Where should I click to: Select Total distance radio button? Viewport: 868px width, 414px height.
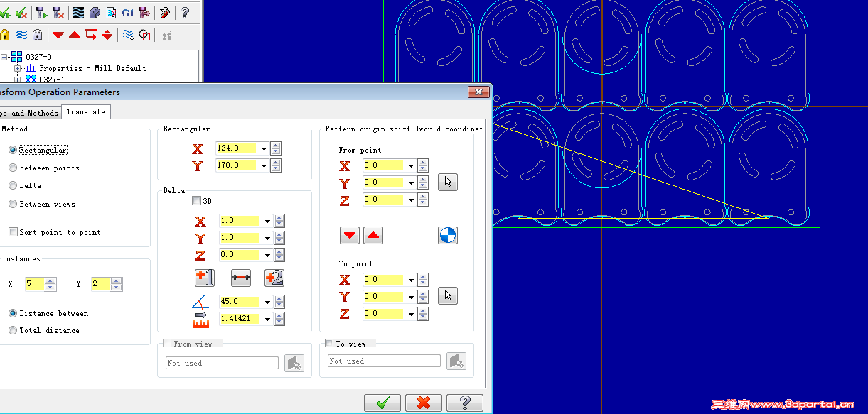13,330
